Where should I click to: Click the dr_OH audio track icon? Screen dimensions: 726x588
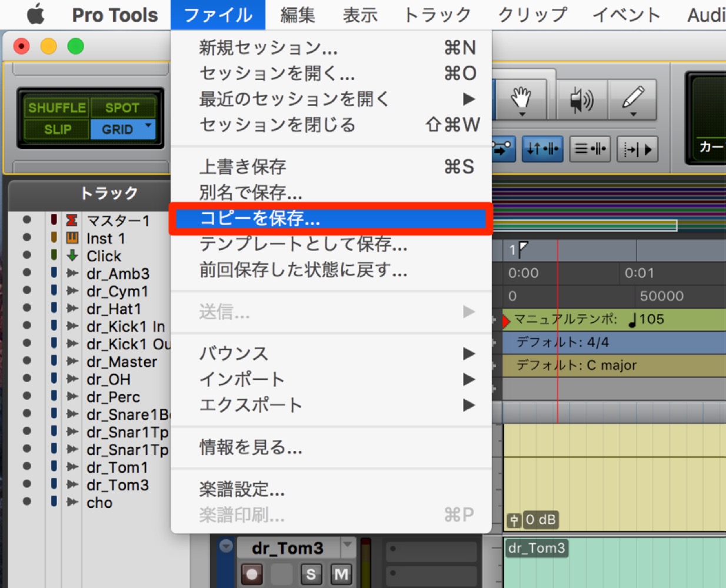point(72,379)
